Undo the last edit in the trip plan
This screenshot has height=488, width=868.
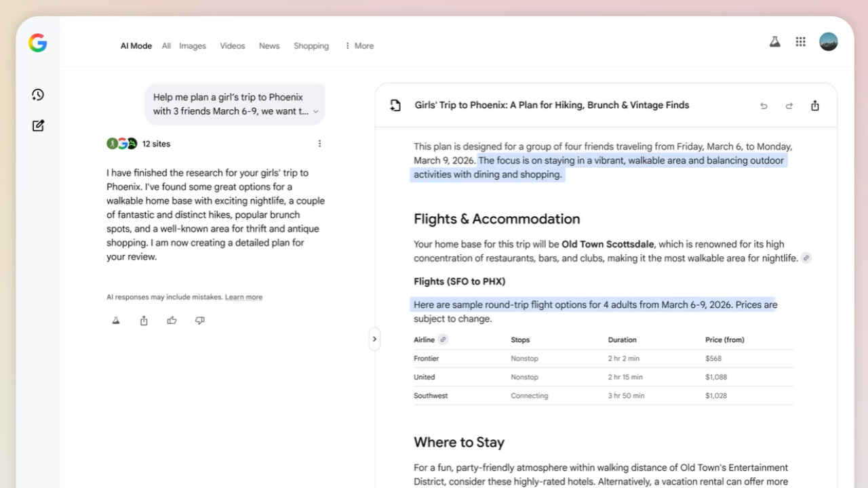coord(764,106)
